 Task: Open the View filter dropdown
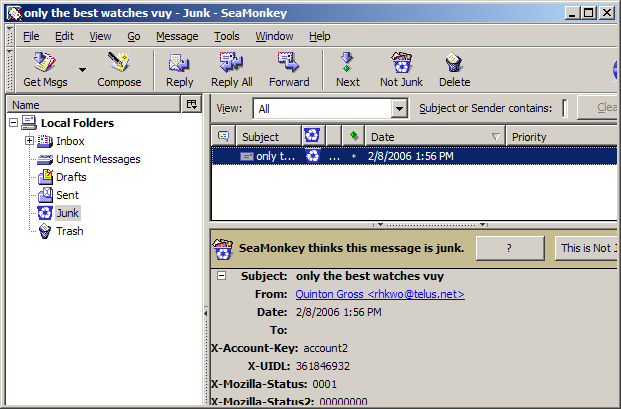[x=399, y=109]
